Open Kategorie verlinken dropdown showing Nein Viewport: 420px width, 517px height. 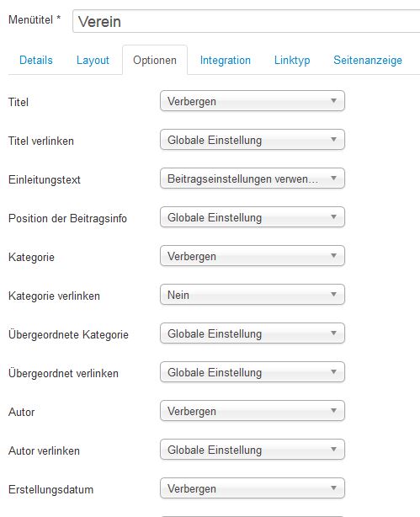tap(253, 295)
